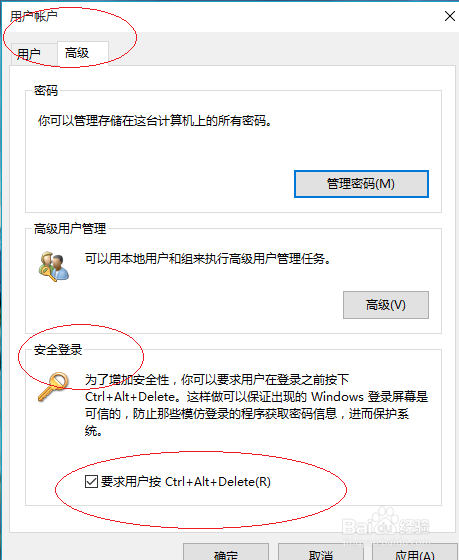Dismiss the dialog using 取消
The height and width of the screenshot is (560, 459).
321,552
